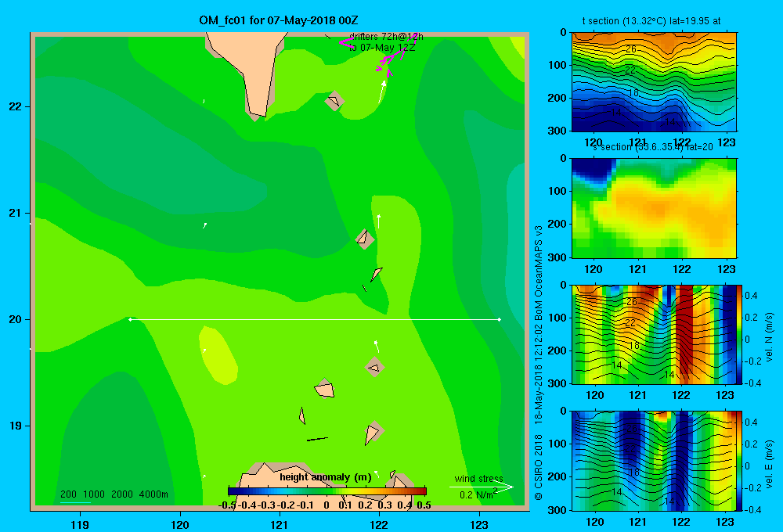
Task: Click the '2000' depth scale label
Action: tap(122, 494)
